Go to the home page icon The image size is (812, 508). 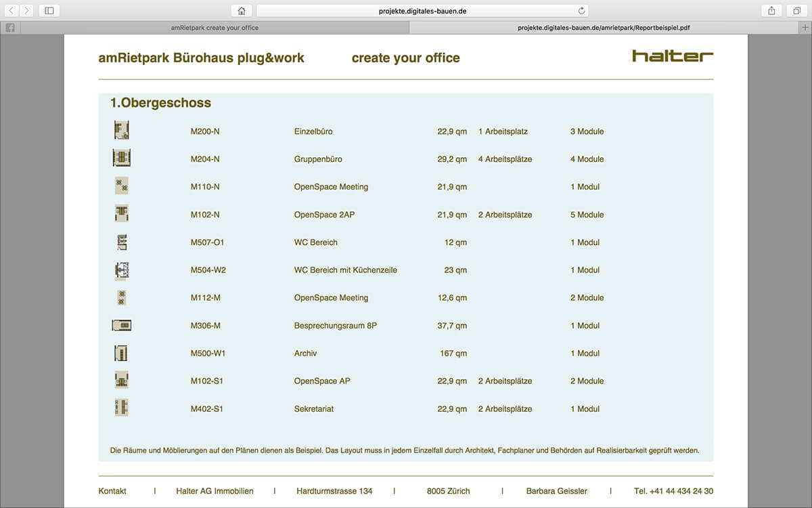242,11
